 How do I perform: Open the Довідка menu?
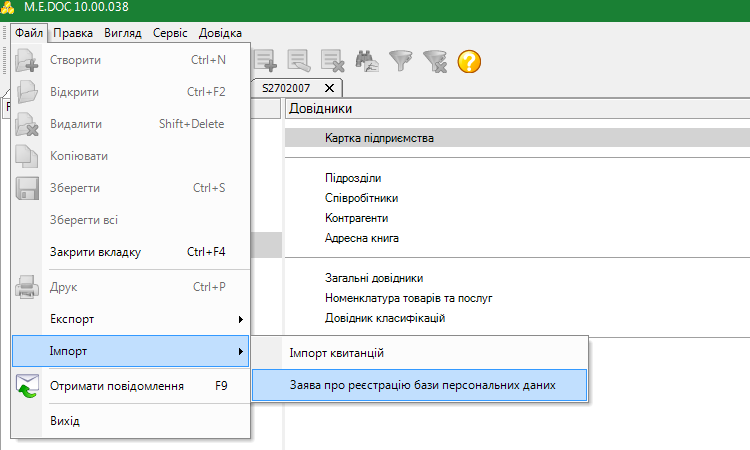(x=220, y=33)
